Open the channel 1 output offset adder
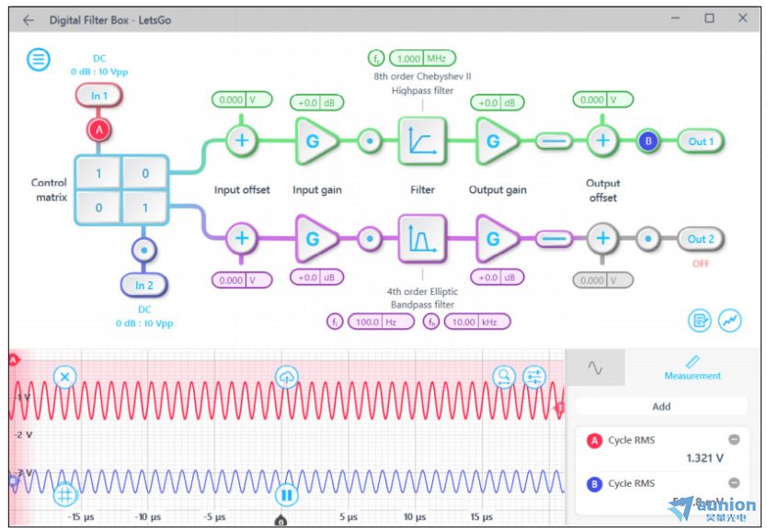 click(602, 141)
